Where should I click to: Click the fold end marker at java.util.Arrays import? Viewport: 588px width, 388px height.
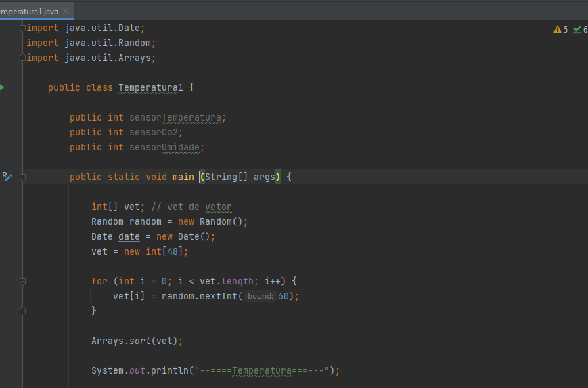(22, 58)
